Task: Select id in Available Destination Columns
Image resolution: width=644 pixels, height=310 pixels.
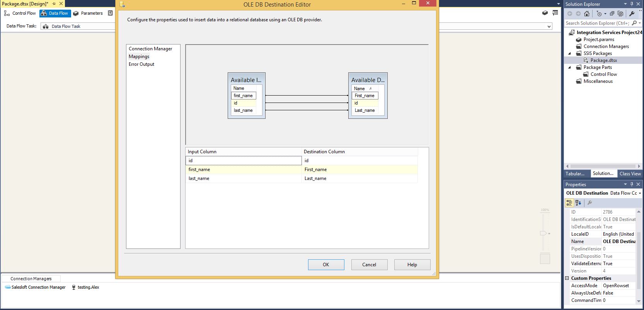Action: point(365,103)
